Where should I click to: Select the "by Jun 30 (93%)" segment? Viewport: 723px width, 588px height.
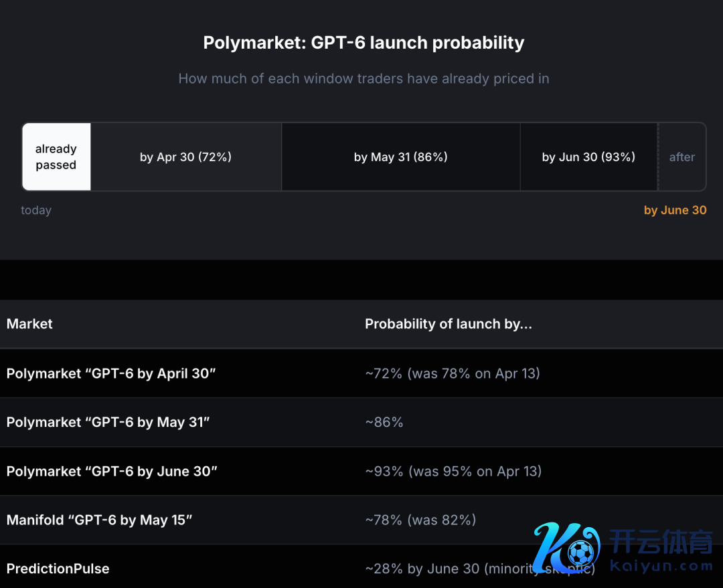(x=588, y=157)
